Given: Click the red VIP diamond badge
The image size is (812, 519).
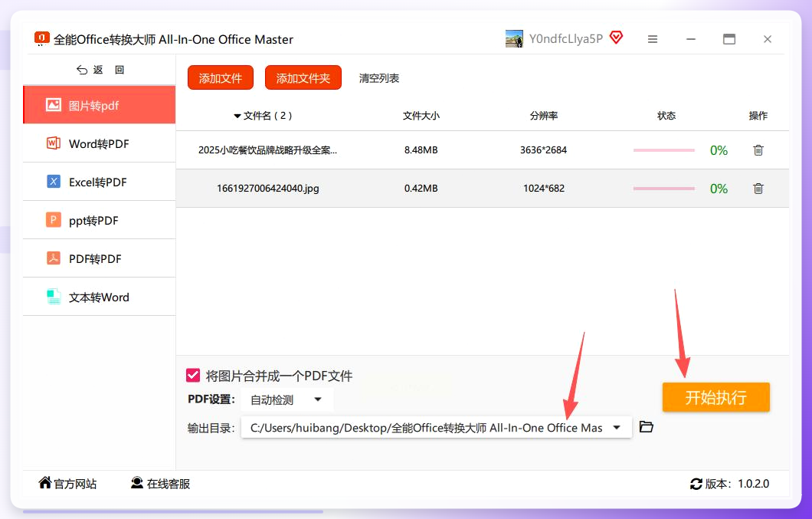Looking at the screenshot, I should 616,38.
